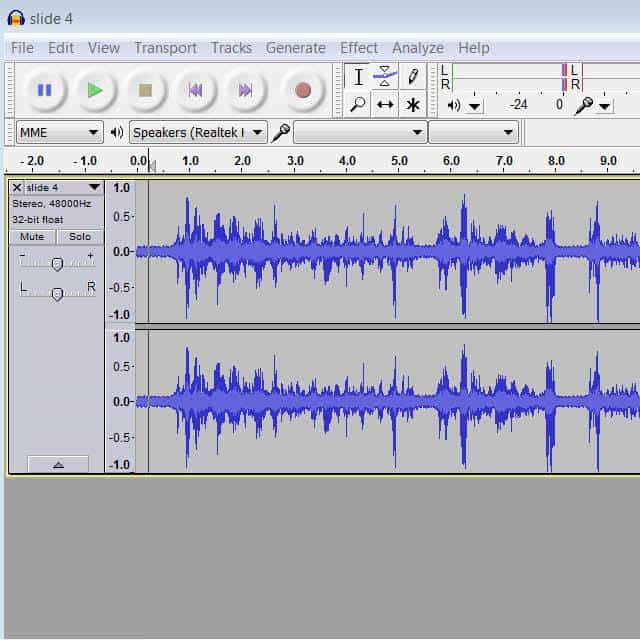Solo the slide 4 track

pos(80,237)
